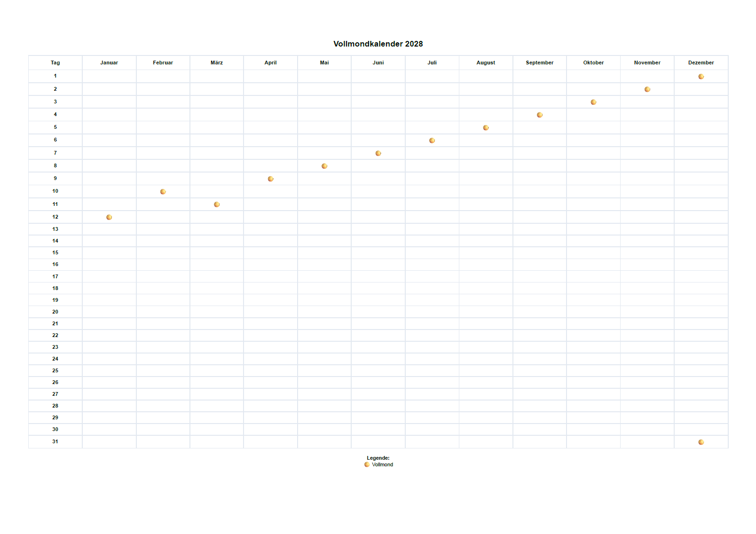
Task: Click the August full moon icon on day 5
Action: (486, 128)
